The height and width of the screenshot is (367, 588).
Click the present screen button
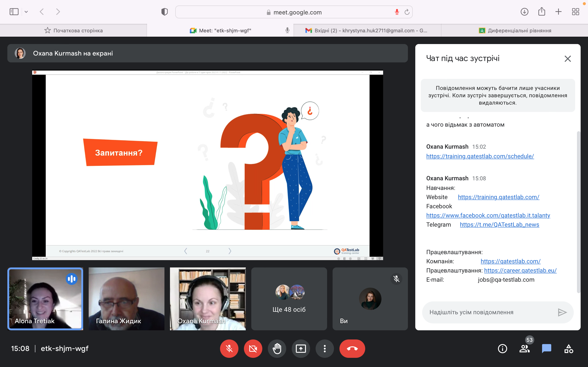coord(301,349)
